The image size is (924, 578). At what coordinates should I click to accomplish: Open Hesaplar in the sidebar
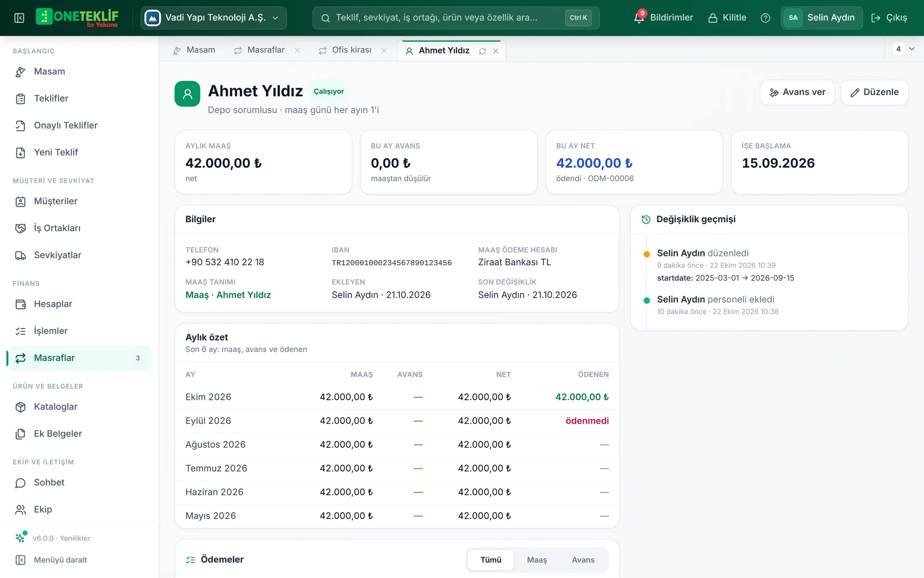tap(79, 304)
